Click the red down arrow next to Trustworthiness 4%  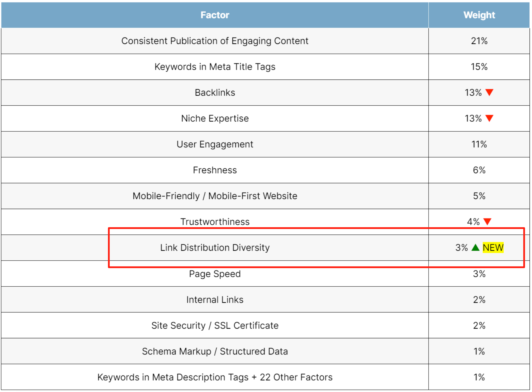click(x=487, y=221)
